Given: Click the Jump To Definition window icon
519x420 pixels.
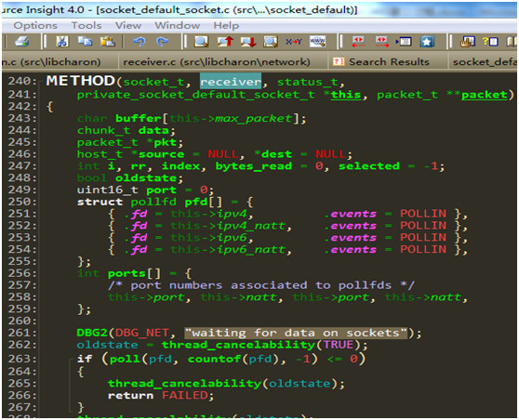Looking at the screenshot, I should click(x=404, y=42).
